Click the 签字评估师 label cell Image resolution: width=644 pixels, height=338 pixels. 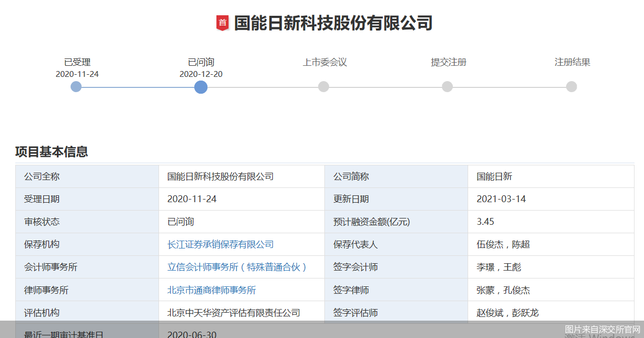[397, 313]
